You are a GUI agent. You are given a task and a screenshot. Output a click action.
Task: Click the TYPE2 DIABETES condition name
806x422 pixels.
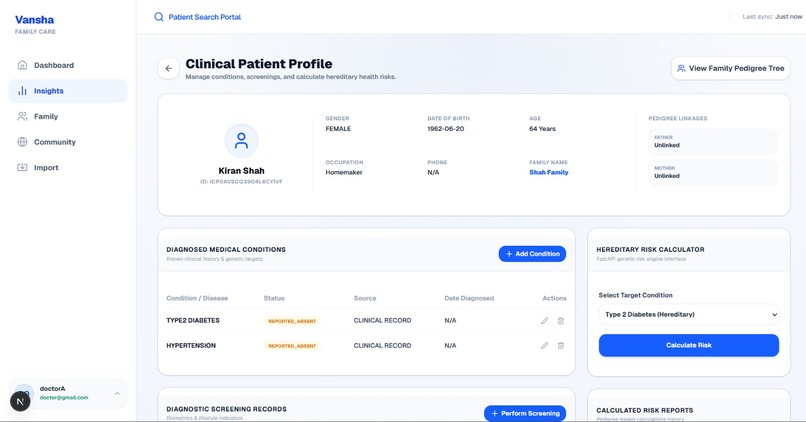pos(193,320)
